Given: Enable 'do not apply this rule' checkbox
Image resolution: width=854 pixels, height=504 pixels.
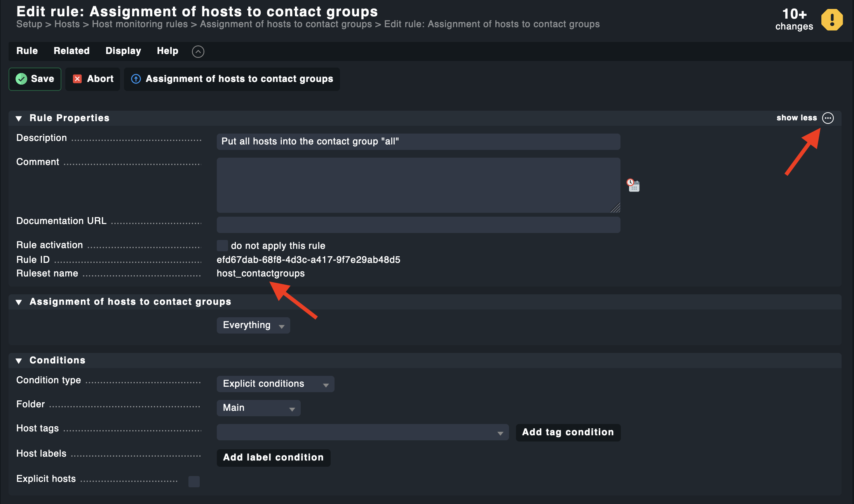Looking at the screenshot, I should click(x=222, y=245).
